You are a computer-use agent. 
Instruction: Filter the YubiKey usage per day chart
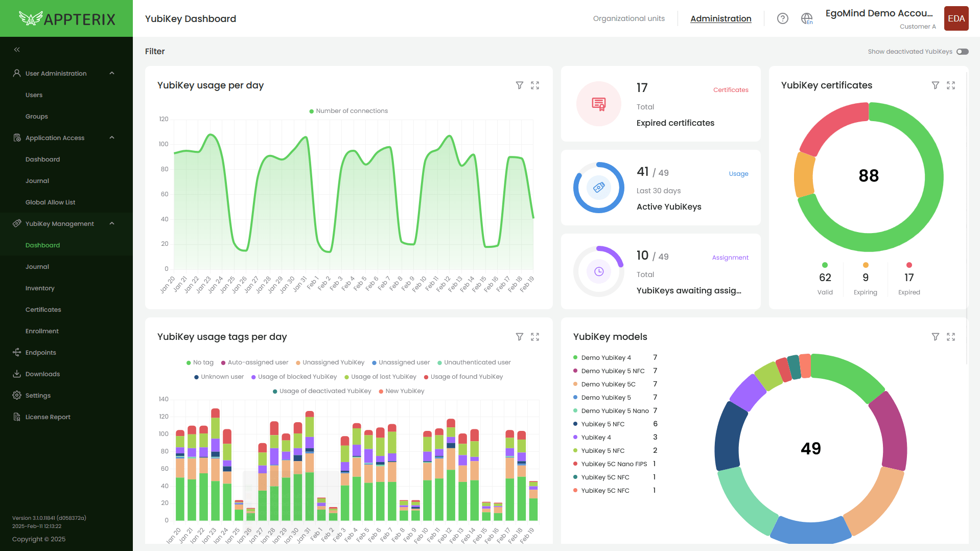[x=519, y=85]
